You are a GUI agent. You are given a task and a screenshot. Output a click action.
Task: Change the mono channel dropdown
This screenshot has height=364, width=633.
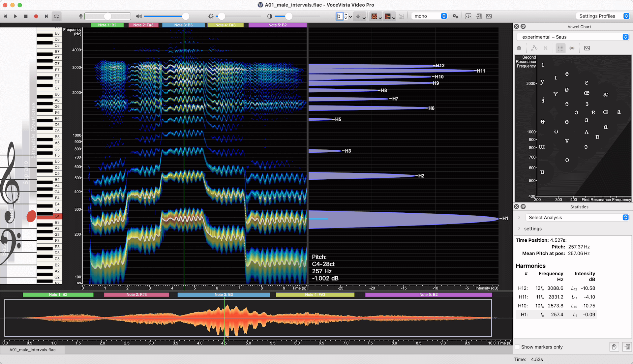tap(429, 16)
